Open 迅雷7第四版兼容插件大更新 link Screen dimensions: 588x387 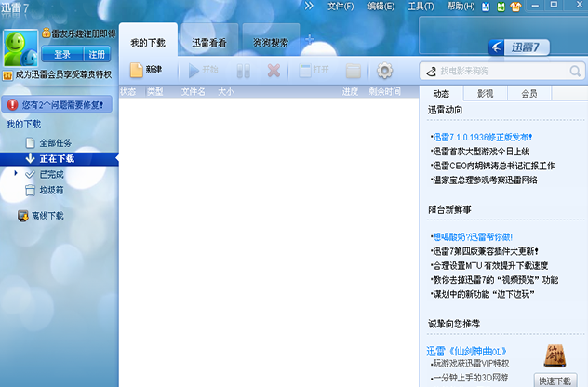click(486, 251)
